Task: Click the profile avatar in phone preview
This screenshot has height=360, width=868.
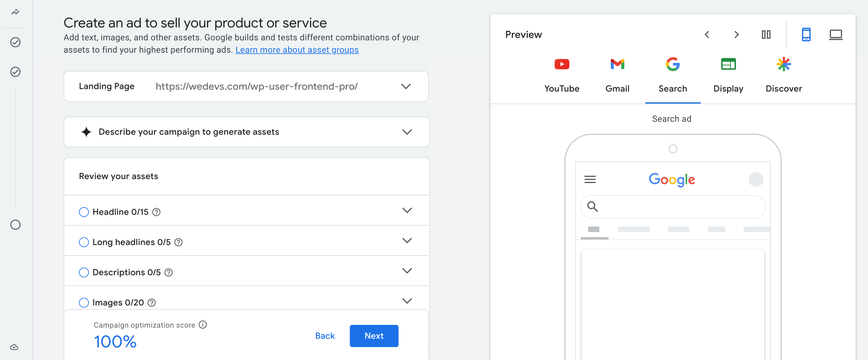Action: [x=756, y=179]
